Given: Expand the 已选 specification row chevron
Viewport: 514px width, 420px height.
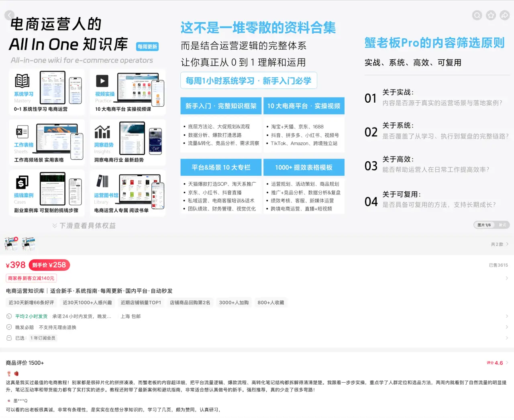Looking at the screenshot, I should tap(507, 338).
